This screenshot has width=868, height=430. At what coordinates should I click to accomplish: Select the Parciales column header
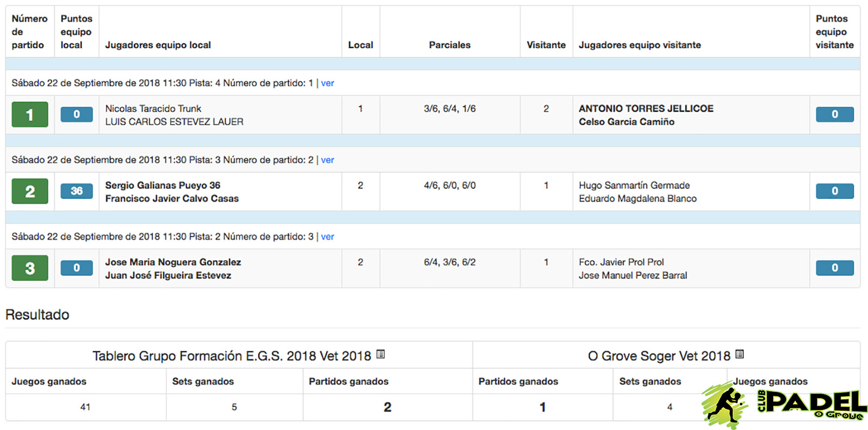pos(450,45)
